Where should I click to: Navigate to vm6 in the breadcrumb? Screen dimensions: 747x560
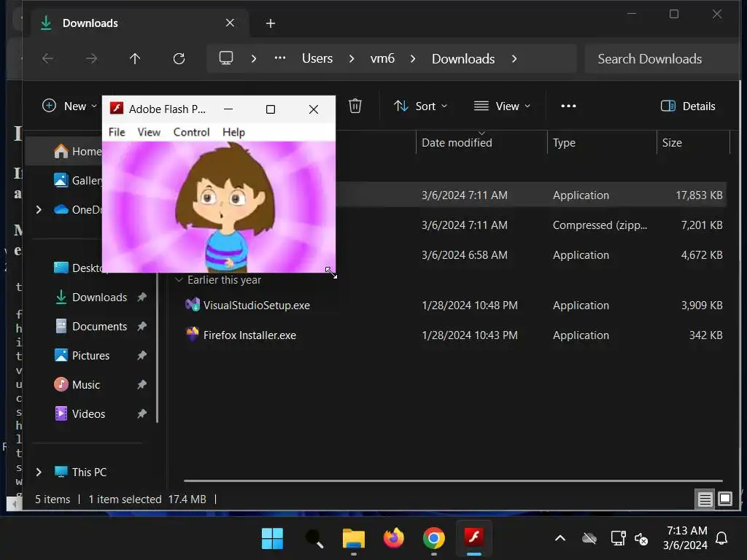(x=382, y=58)
